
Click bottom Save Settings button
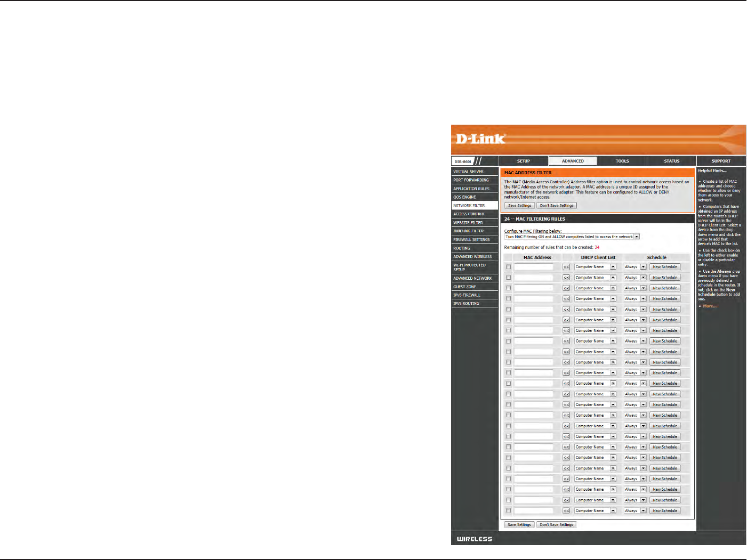(x=519, y=525)
